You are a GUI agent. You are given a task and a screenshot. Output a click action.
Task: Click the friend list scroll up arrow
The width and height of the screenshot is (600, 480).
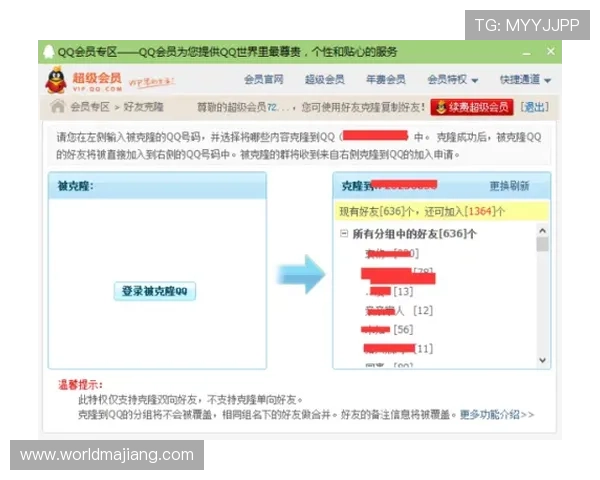[x=542, y=230]
